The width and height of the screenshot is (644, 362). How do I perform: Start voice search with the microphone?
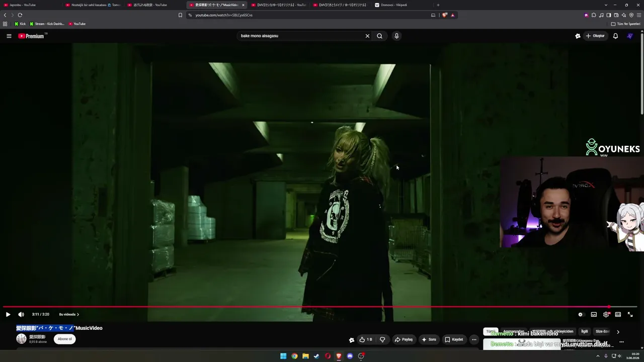(x=396, y=36)
